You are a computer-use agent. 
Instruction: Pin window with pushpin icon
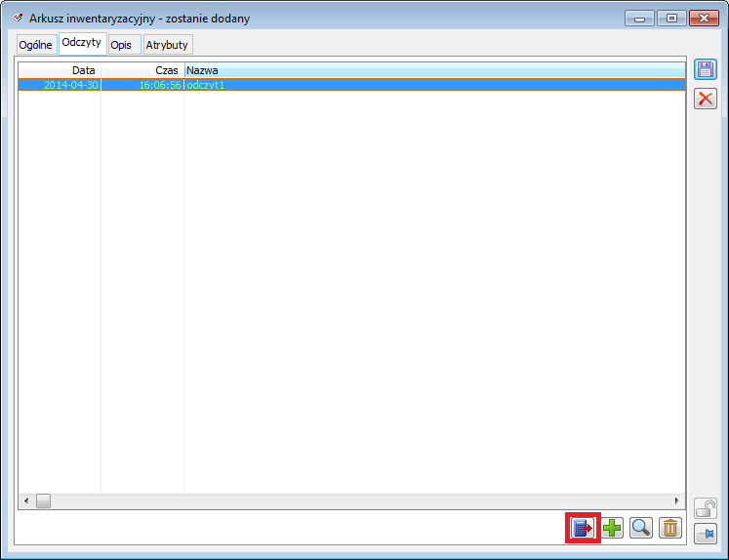click(x=706, y=534)
